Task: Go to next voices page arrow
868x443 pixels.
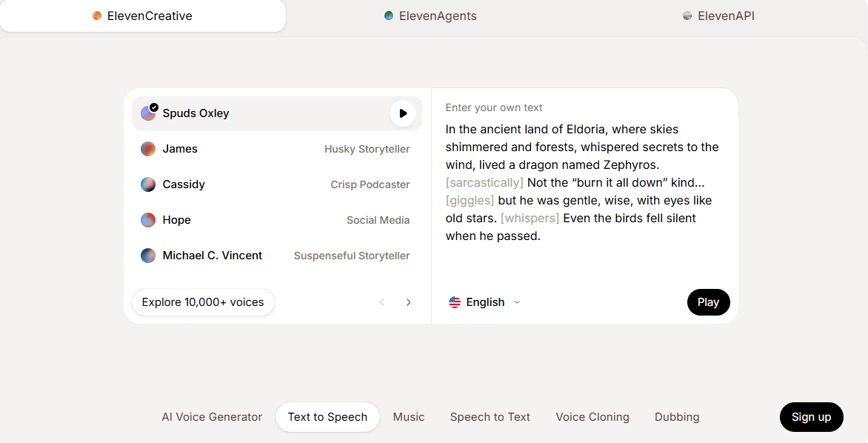Action: (409, 302)
